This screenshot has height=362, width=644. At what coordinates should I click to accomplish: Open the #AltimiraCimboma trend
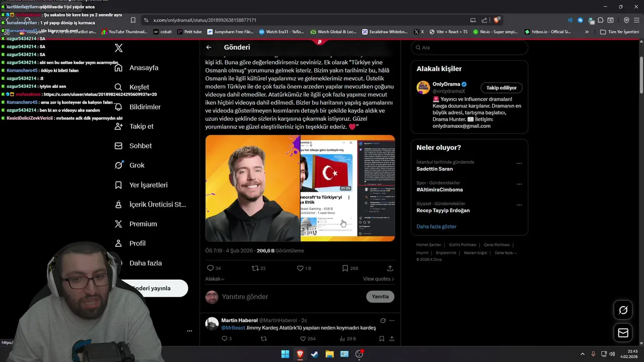point(440,190)
